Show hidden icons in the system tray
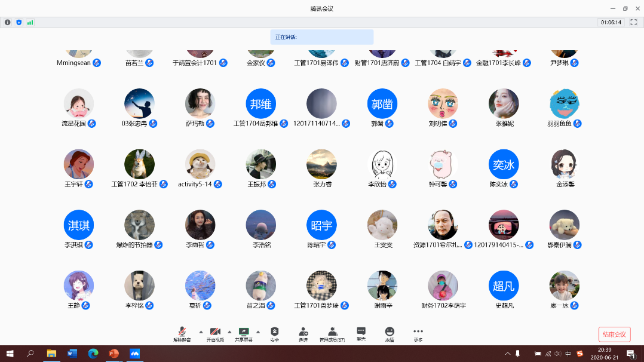The height and width of the screenshot is (362, 644). tap(508, 354)
